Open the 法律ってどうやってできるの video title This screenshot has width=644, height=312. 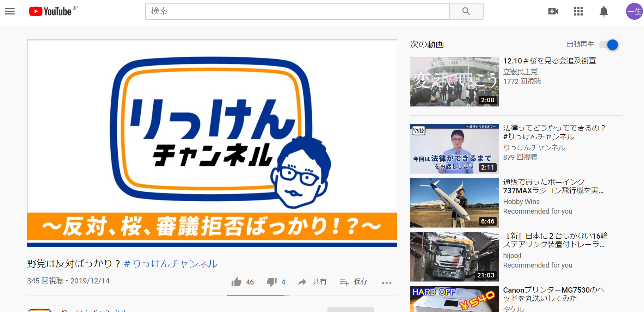click(553, 132)
